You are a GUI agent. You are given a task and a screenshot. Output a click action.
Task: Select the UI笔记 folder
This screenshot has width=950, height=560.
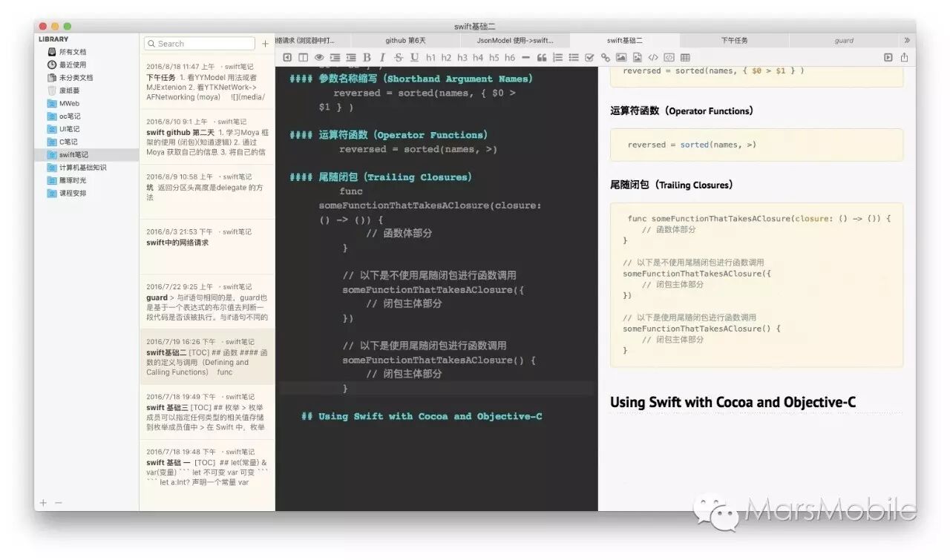(86, 129)
